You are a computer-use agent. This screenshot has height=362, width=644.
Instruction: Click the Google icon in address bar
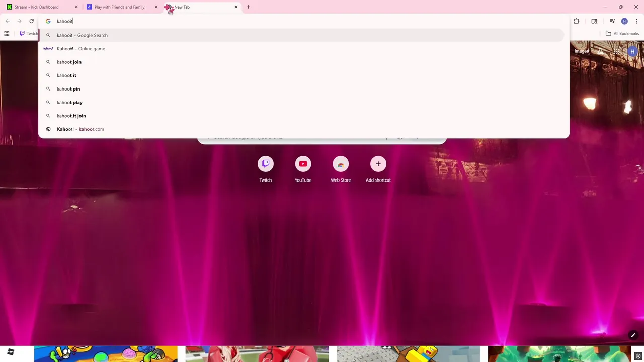(48, 21)
